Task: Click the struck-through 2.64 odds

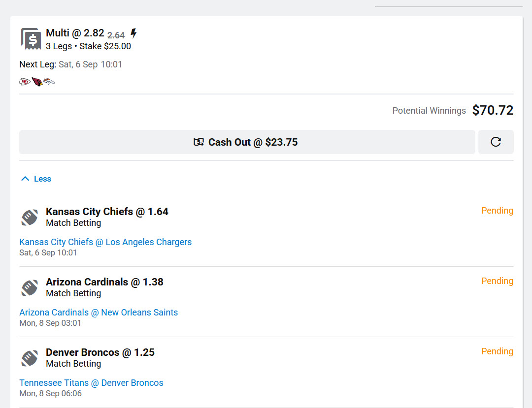Action: (116, 35)
